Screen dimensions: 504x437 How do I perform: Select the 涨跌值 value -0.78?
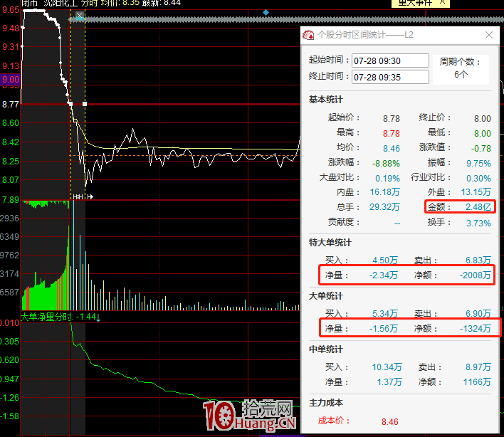pyautogui.click(x=481, y=149)
